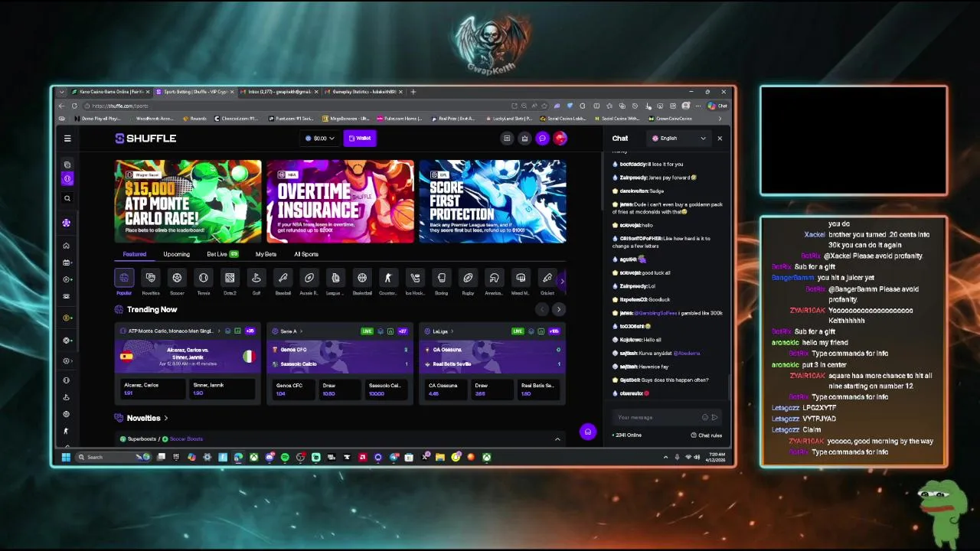Viewport: 980px width, 551px height.
Task: Open Spotify from the taskbar
Action: 285,458
